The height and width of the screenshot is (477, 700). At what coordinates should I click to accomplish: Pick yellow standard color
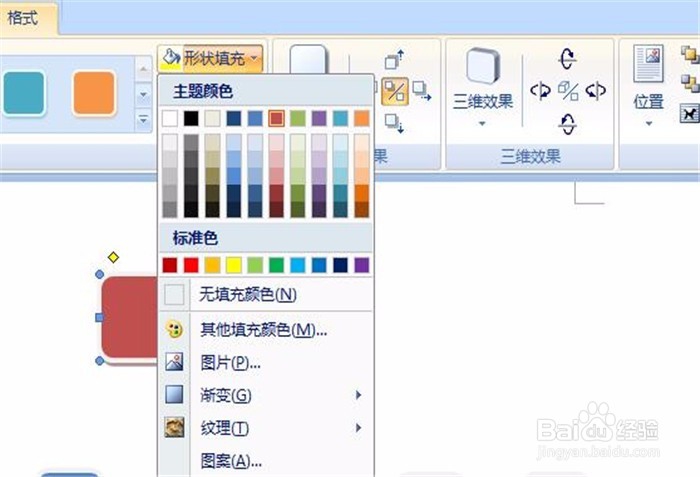[233, 265]
